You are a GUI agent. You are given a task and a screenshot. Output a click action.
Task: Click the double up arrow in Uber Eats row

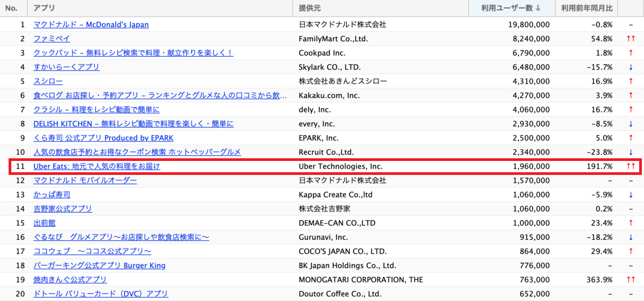[x=631, y=166]
